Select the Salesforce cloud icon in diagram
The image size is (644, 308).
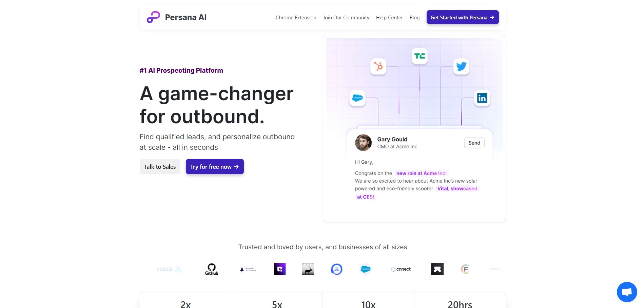(357, 98)
